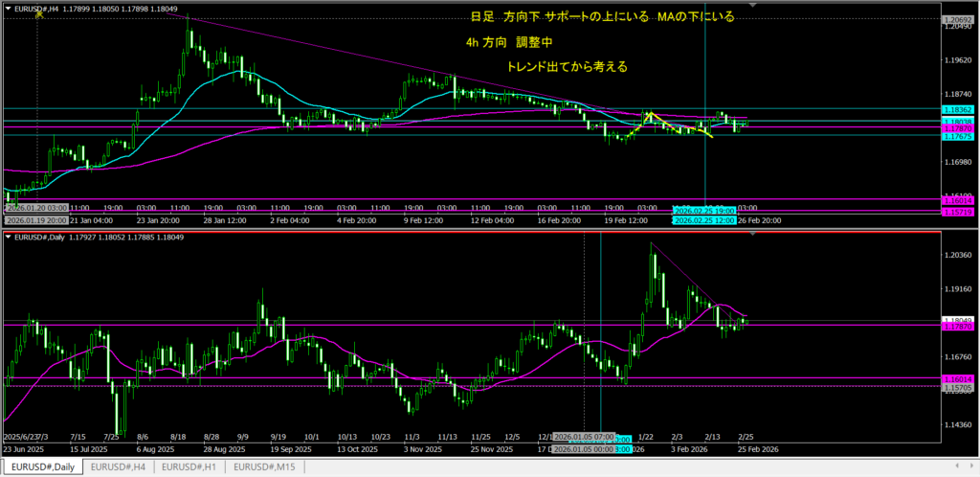Click the 1.17675 price label on H4 chart
The image size is (980, 477).
(x=959, y=136)
